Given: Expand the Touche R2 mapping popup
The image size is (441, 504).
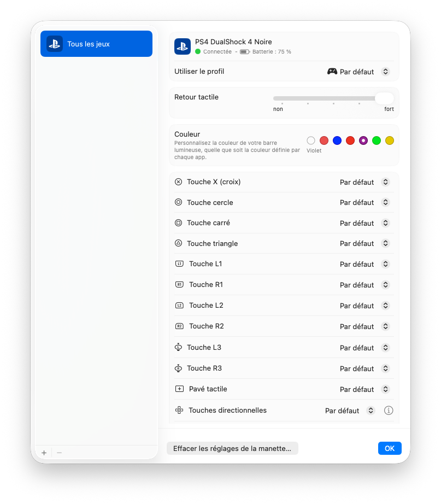Looking at the screenshot, I should click(365, 326).
